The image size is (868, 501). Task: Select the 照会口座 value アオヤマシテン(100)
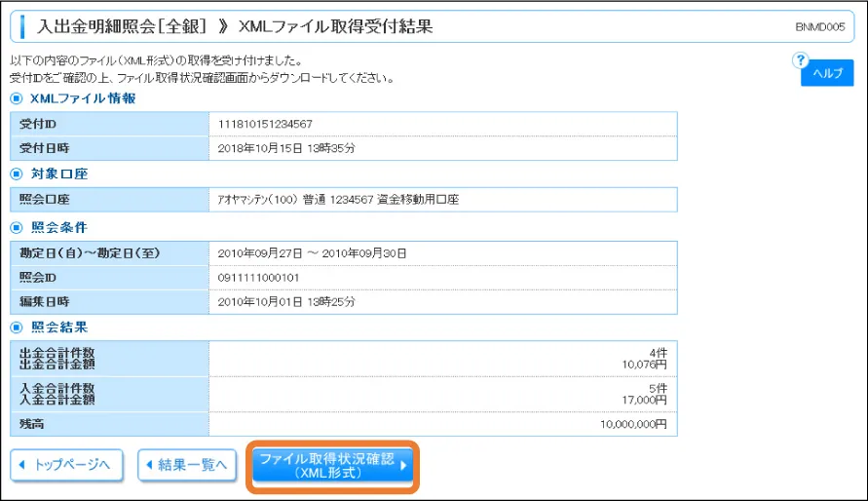click(257, 200)
